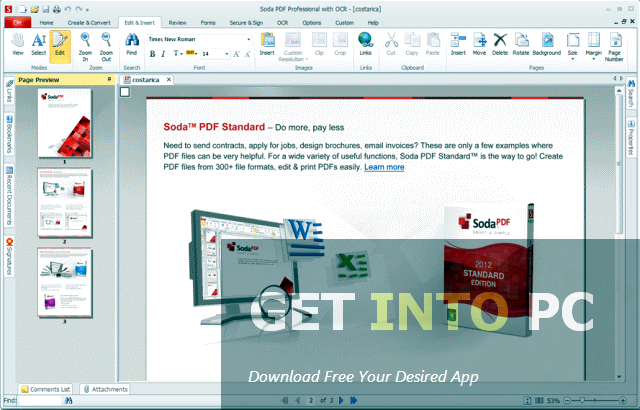
Task: Switch to the Forms tab
Action: (x=208, y=23)
